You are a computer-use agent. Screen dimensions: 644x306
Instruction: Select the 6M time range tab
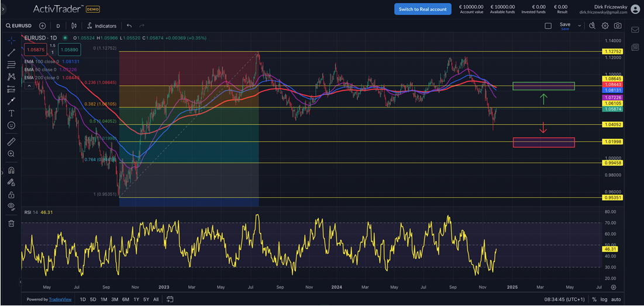pyautogui.click(x=125, y=300)
